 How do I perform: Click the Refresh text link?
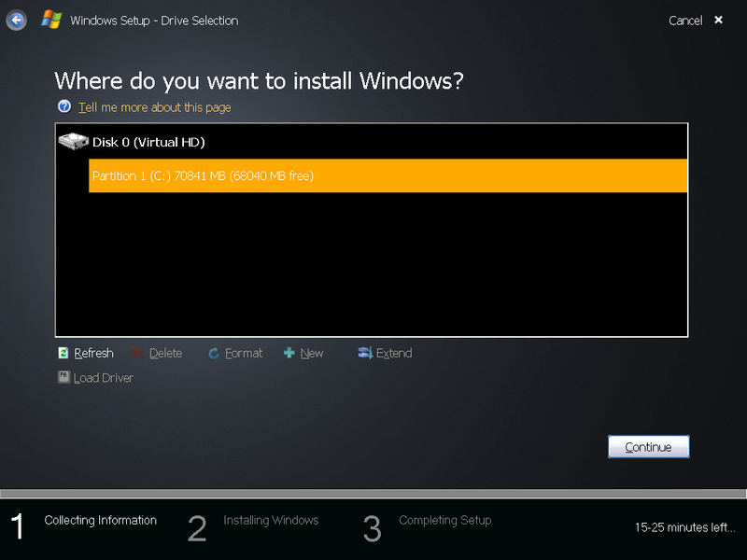[x=94, y=354]
